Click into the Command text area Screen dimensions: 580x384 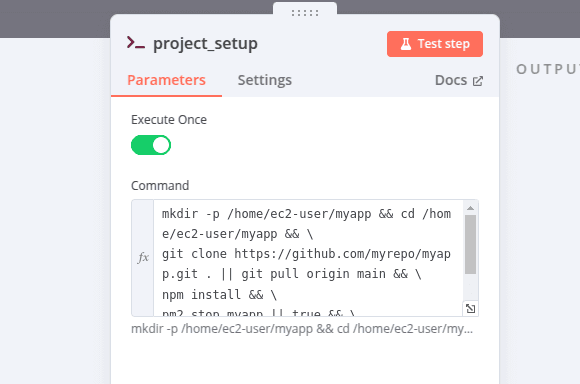point(308,258)
